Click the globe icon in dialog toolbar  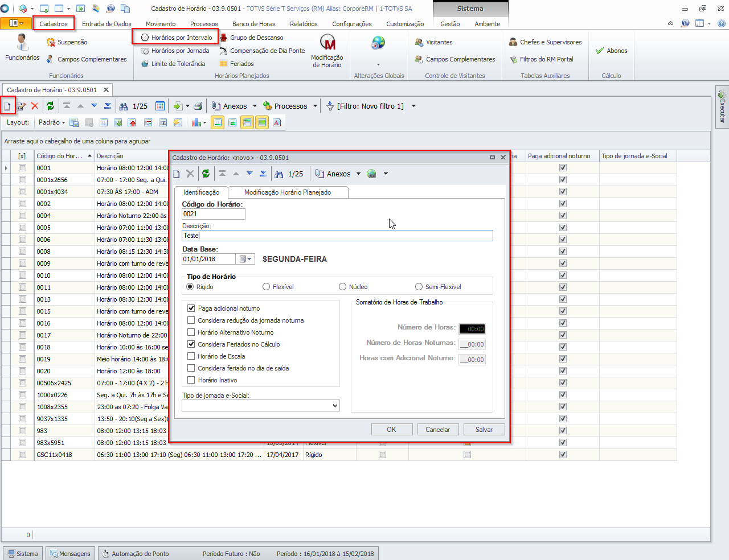(x=372, y=174)
